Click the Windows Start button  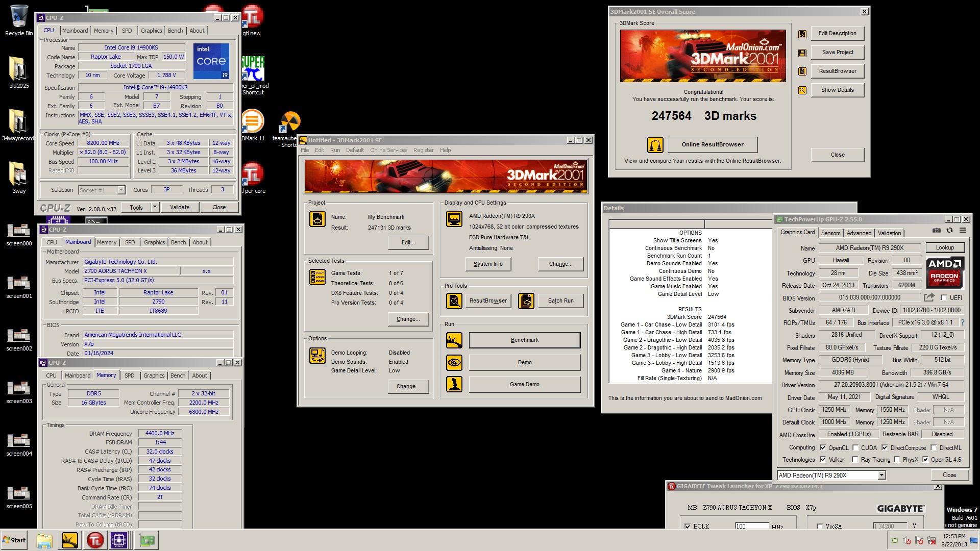click(x=14, y=540)
